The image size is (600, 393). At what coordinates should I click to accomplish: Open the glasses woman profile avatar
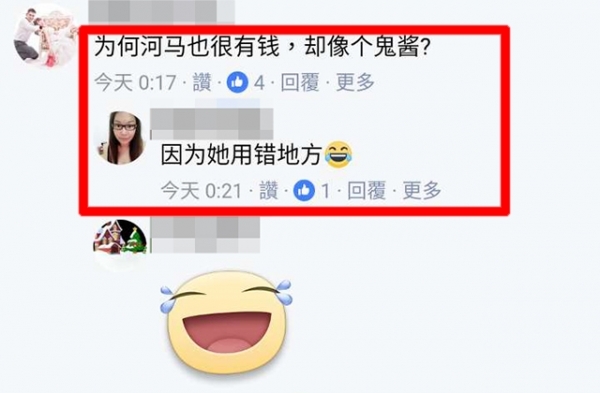coord(122,138)
